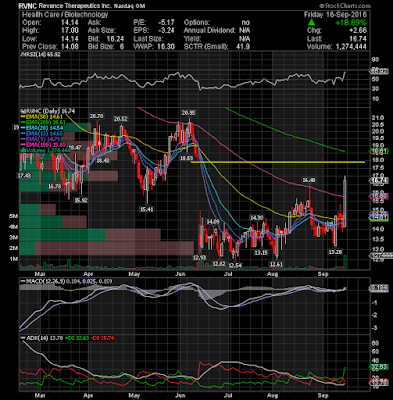
Task: Select the 20.70 April high label
Action: [x=96, y=116]
